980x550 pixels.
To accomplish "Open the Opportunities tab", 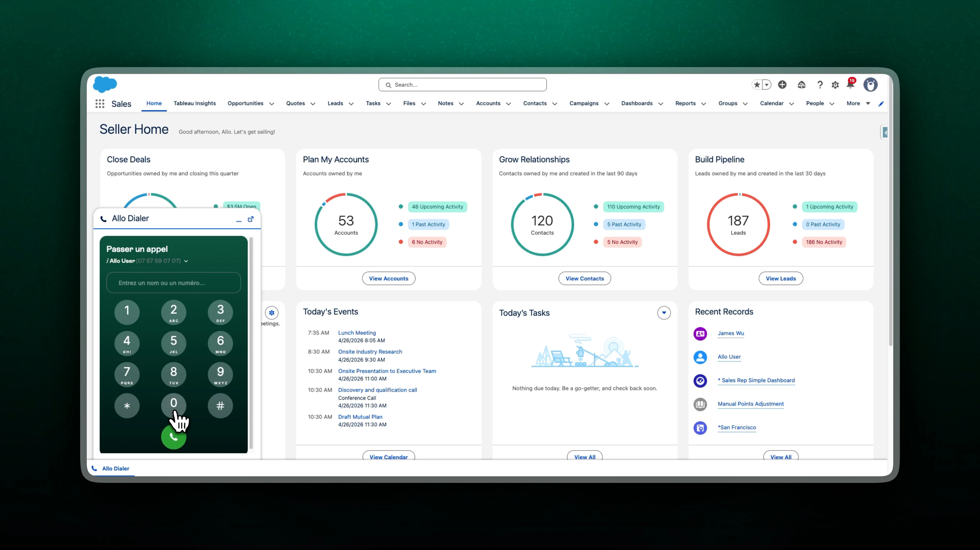I will coord(245,104).
